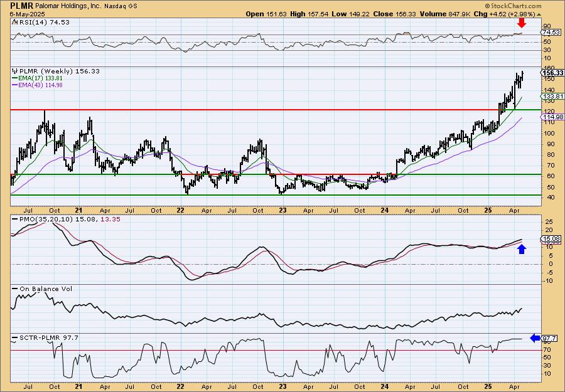Click the On Balance Vol legend line marker
Image resolution: width=565 pixels, height=392 pixels.
click(14, 289)
